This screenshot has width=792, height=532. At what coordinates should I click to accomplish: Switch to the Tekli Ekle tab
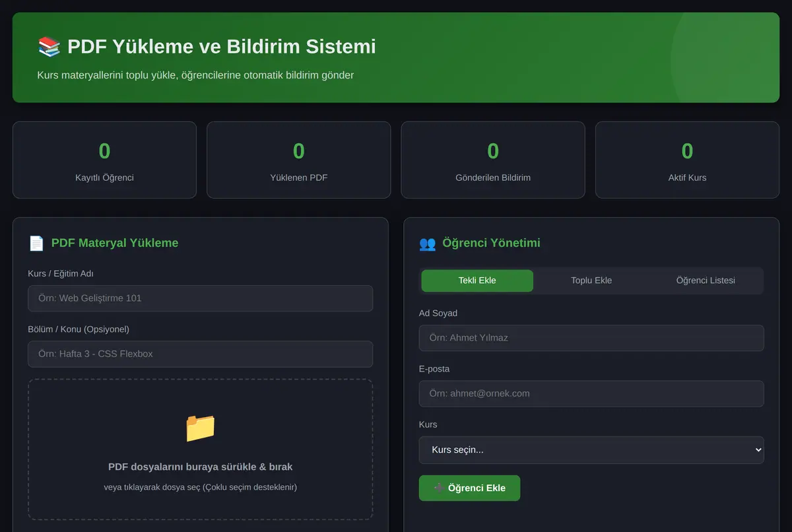pyautogui.click(x=477, y=281)
